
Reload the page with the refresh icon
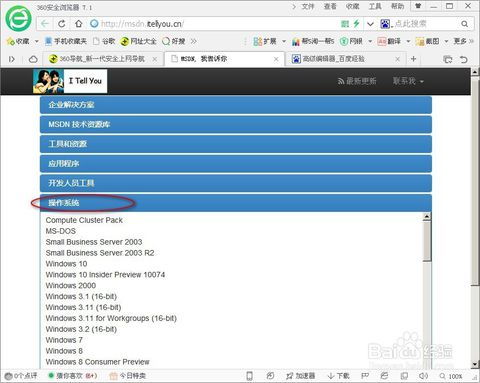62,24
